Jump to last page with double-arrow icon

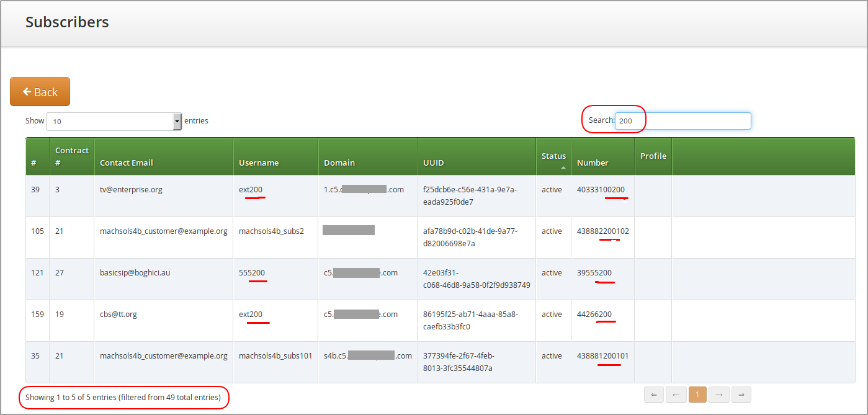point(741,395)
